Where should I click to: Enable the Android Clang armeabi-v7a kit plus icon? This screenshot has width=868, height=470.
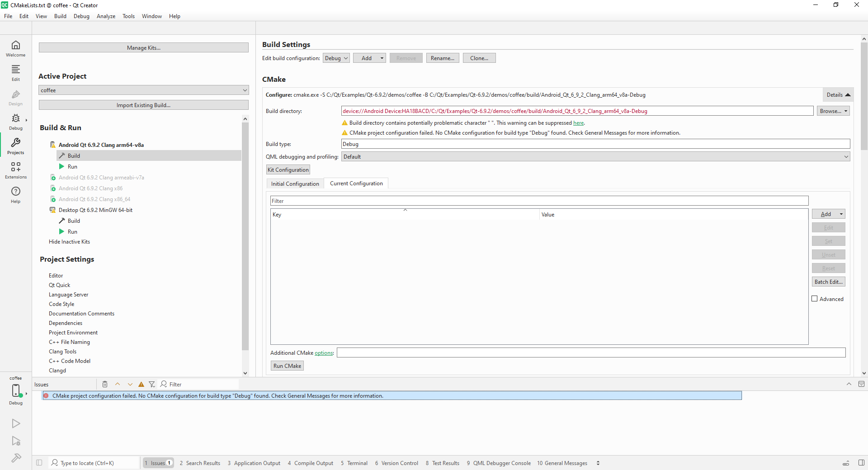point(53,178)
